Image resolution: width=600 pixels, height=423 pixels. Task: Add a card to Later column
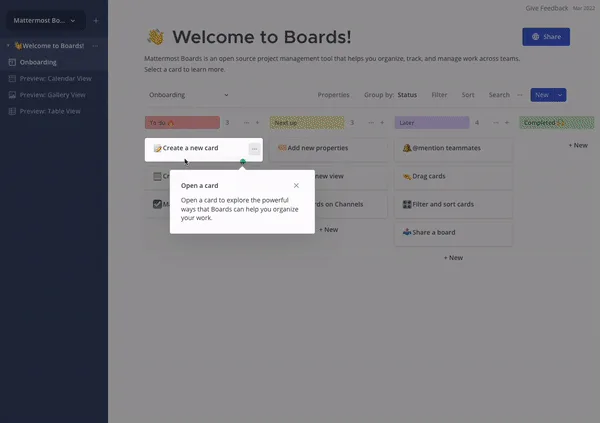(507, 122)
